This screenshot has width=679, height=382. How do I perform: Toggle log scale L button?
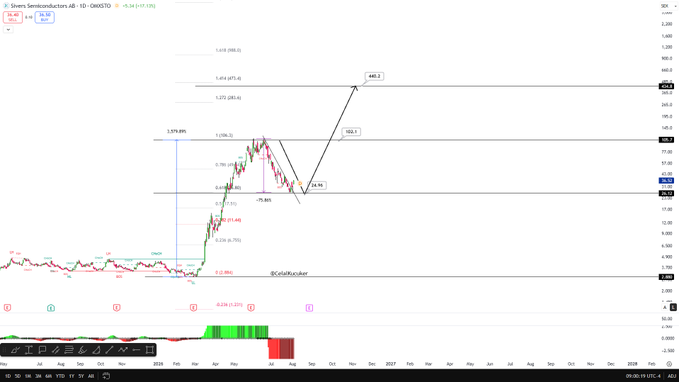pos(673,307)
